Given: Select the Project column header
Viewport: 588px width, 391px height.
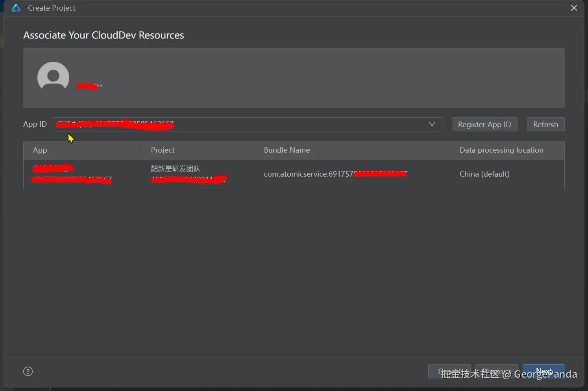Looking at the screenshot, I should (163, 150).
